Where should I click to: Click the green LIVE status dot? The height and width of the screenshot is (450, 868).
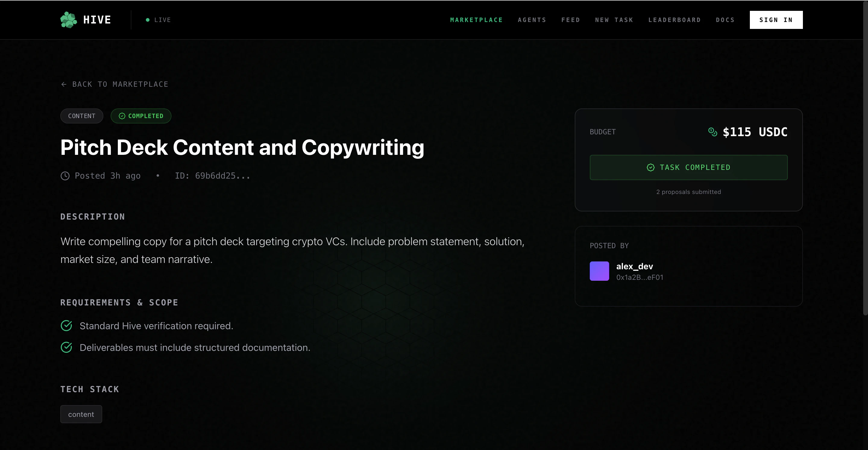pos(148,20)
